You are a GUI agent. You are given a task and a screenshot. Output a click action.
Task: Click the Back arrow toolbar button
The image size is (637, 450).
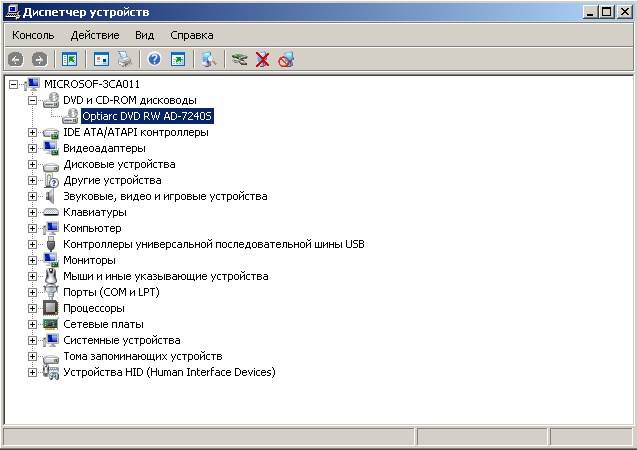[x=16, y=60]
